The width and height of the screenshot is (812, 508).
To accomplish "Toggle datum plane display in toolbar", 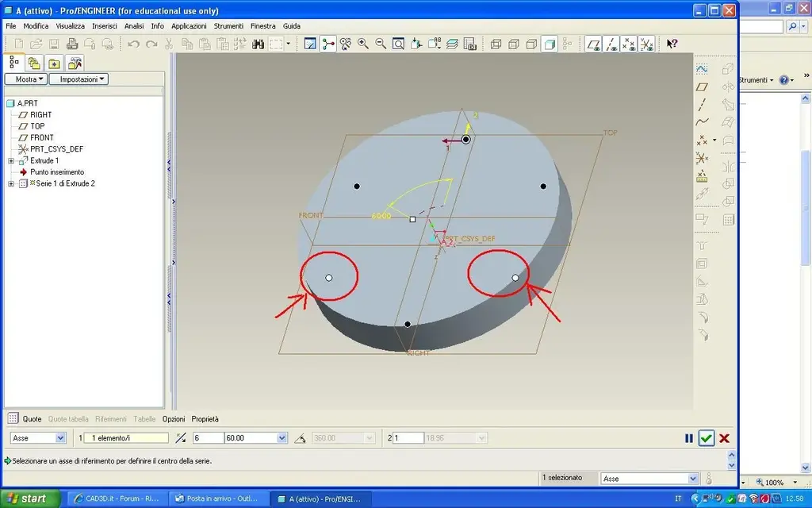I will coord(593,44).
